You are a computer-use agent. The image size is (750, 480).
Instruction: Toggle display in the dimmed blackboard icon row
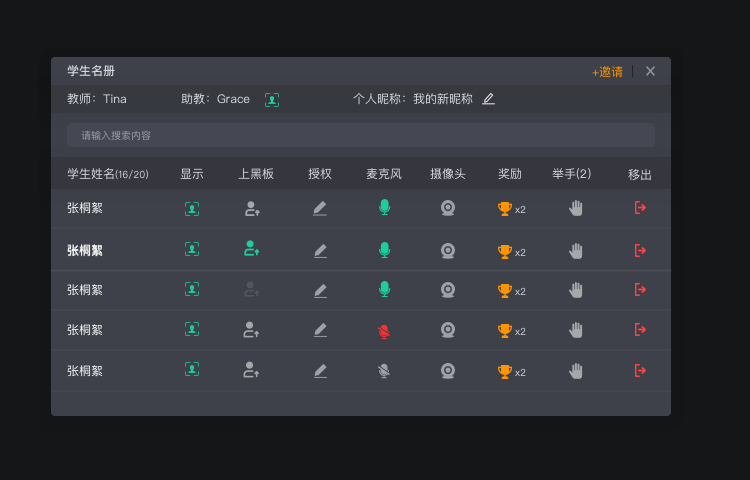(192, 289)
